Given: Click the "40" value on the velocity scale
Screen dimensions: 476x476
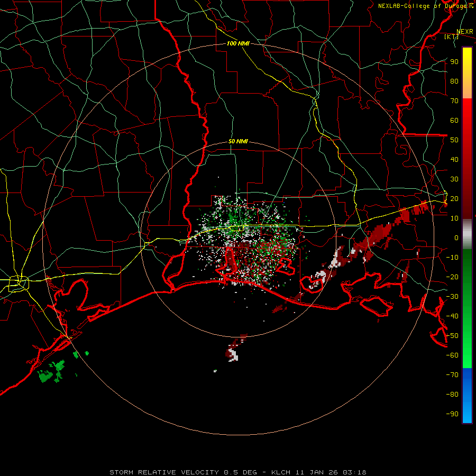Looking at the screenshot, I should coord(454,160).
